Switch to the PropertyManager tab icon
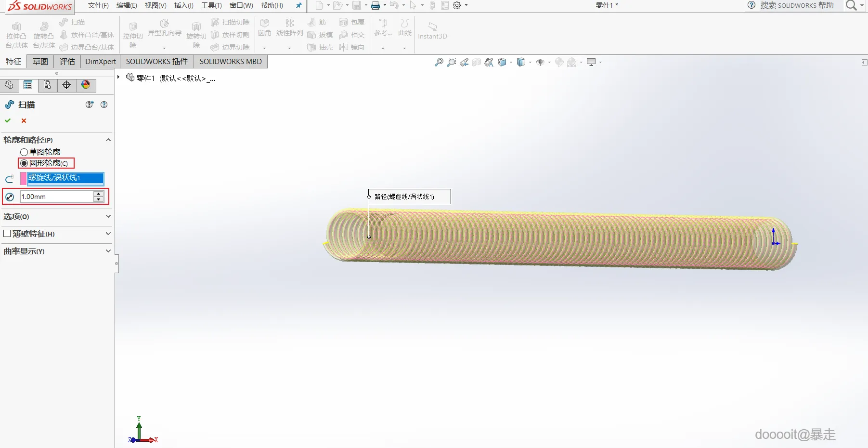Image resolution: width=868 pixels, height=448 pixels. pos(28,85)
